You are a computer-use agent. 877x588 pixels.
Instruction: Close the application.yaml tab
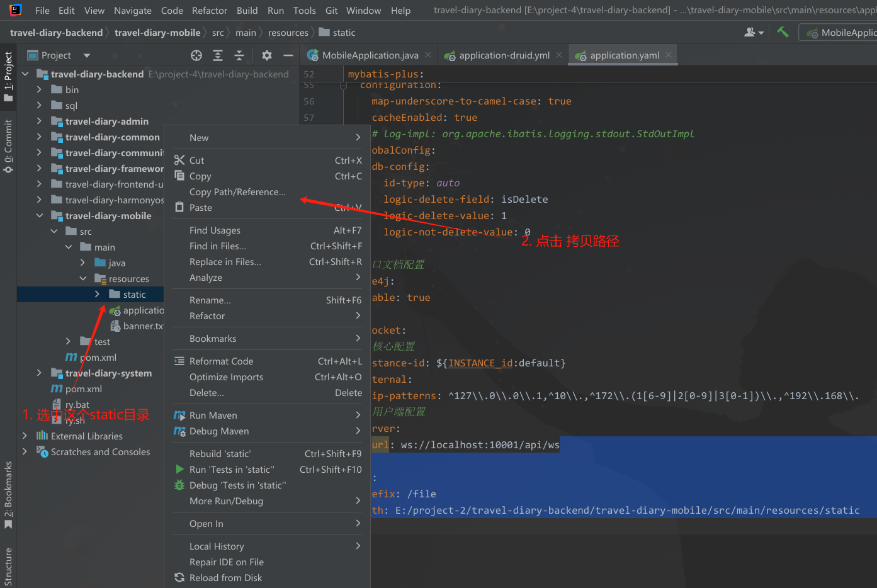click(x=669, y=55)
